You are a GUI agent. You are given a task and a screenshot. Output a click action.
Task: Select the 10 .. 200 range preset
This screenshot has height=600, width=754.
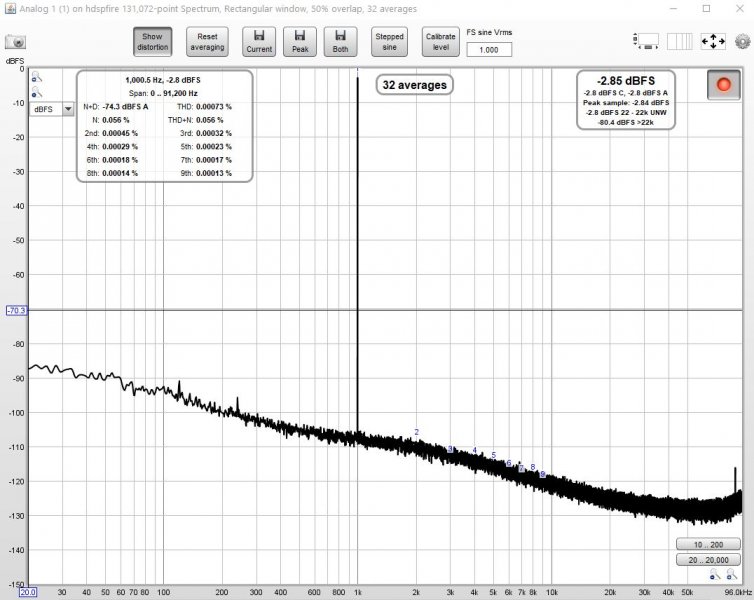pos(708,544)
